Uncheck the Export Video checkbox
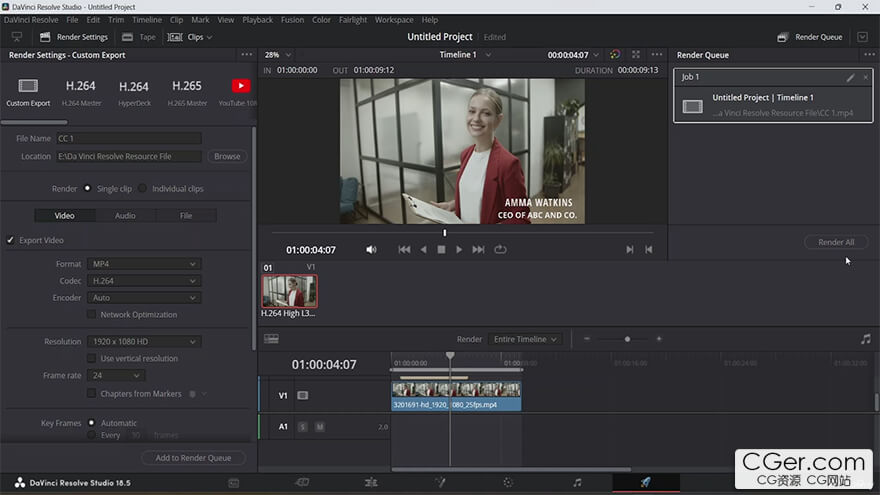880x495 pixels. click(x=10, y=240)
